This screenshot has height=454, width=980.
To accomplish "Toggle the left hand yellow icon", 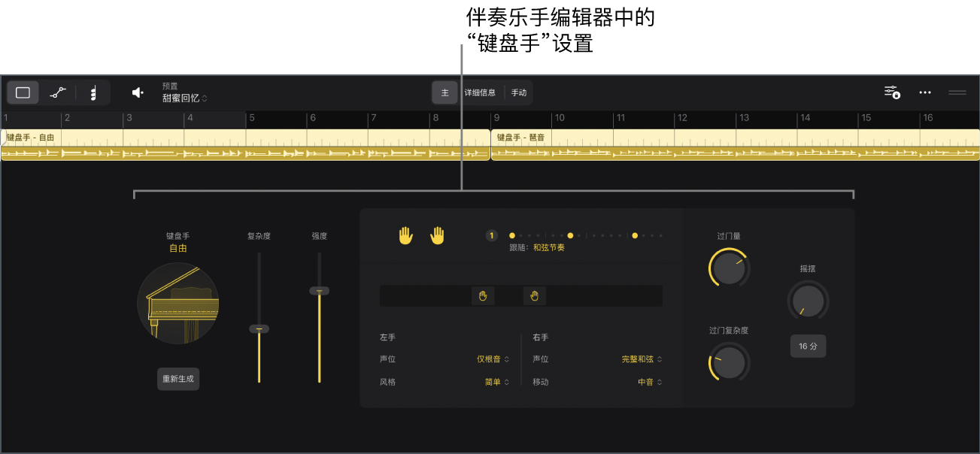I will (x=406, y=236).
